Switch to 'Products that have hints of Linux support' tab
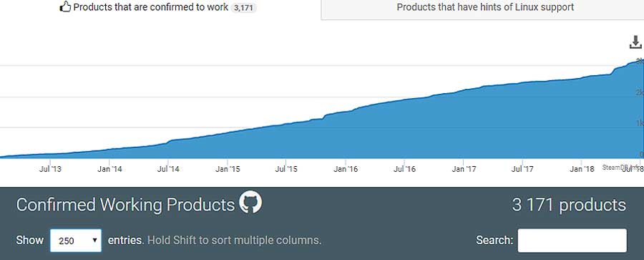The width and height of the screenshot is (644, 260). point(485,7)
